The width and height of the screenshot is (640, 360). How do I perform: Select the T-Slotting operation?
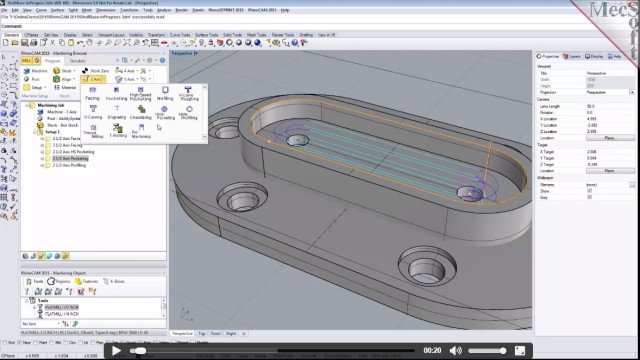[118, 130]
